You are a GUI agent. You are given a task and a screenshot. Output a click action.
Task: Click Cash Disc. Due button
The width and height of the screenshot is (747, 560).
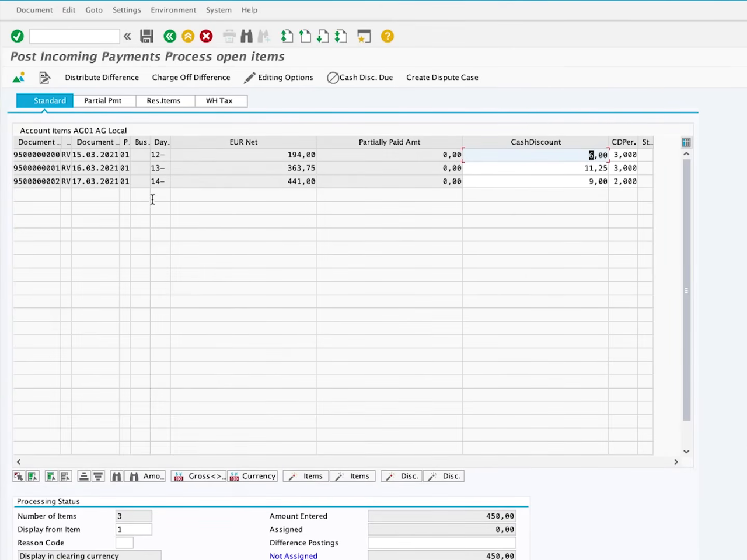[x=359, y=77]
